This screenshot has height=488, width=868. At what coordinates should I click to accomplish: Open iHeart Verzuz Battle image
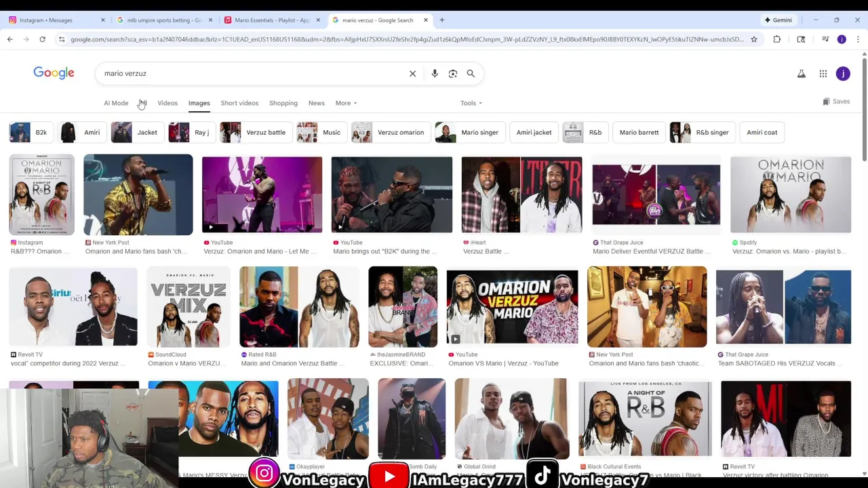coord(521,195)
